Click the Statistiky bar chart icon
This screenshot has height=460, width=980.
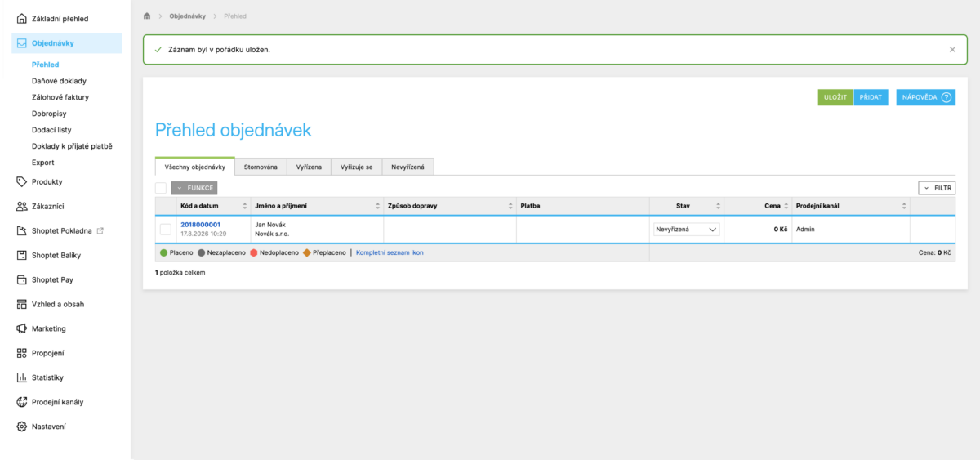point(22,378)
